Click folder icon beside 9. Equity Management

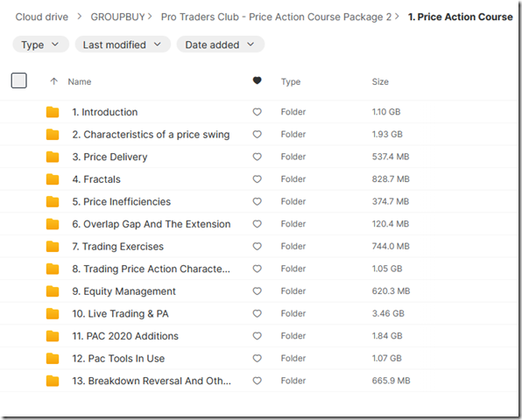click(53, 291)
